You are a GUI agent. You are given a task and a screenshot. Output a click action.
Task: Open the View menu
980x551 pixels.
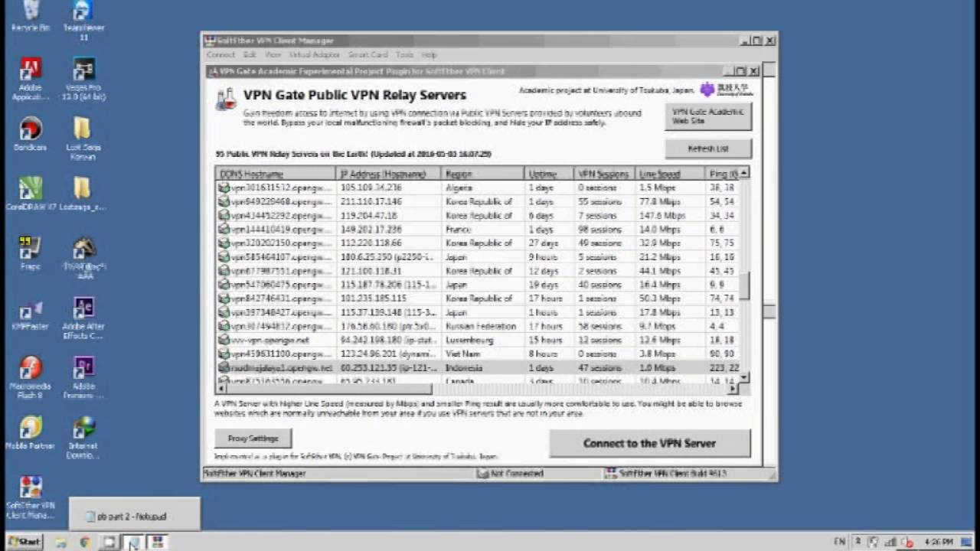tap(273, 55)
